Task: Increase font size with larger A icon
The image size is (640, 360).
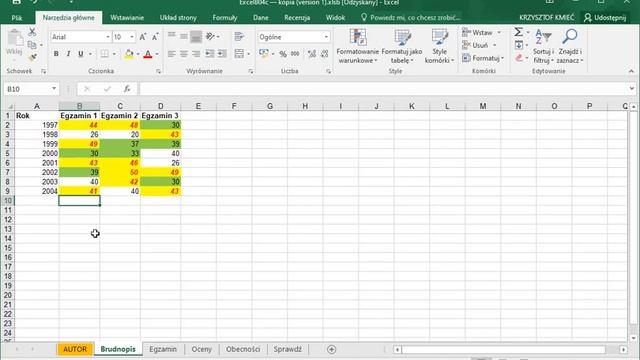Action: (x=143, y=37)
